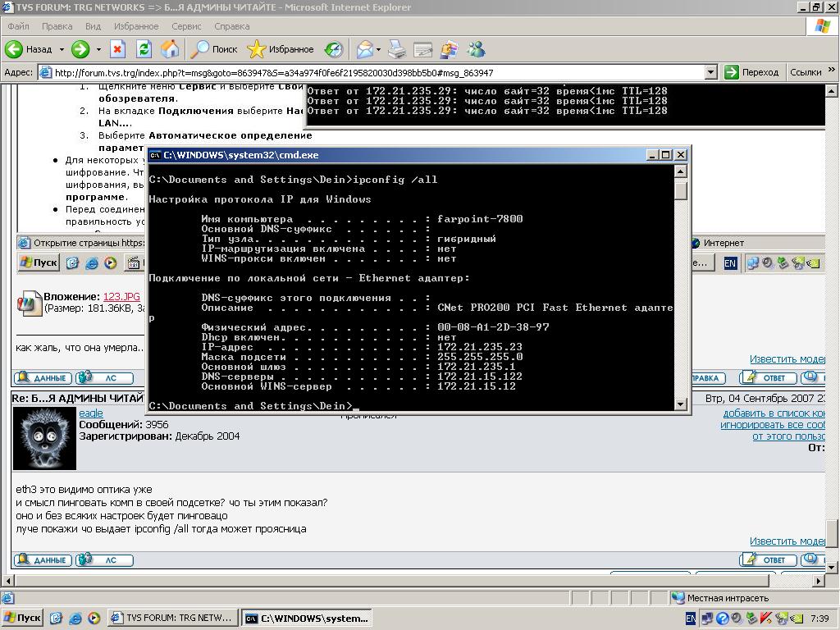Open the 123.JPG attachment link
The height and width of the screenshot is (630, 840).
121,296
